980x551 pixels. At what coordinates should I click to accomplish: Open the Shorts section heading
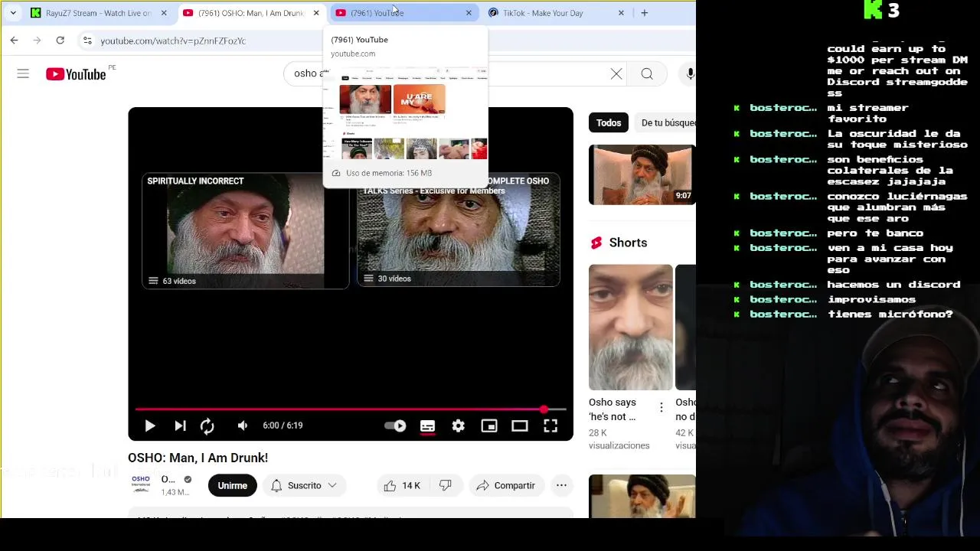coord(628,243)
